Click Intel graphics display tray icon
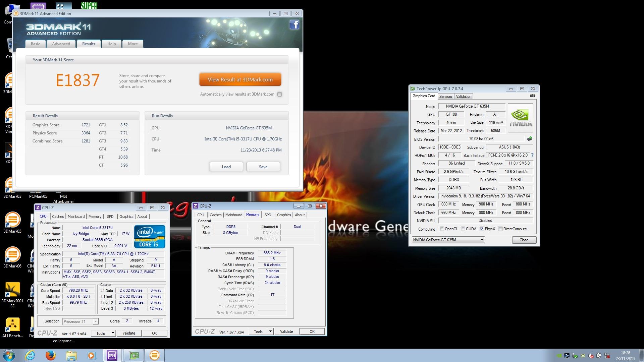The image size is (644, 362). coord(567,356)
